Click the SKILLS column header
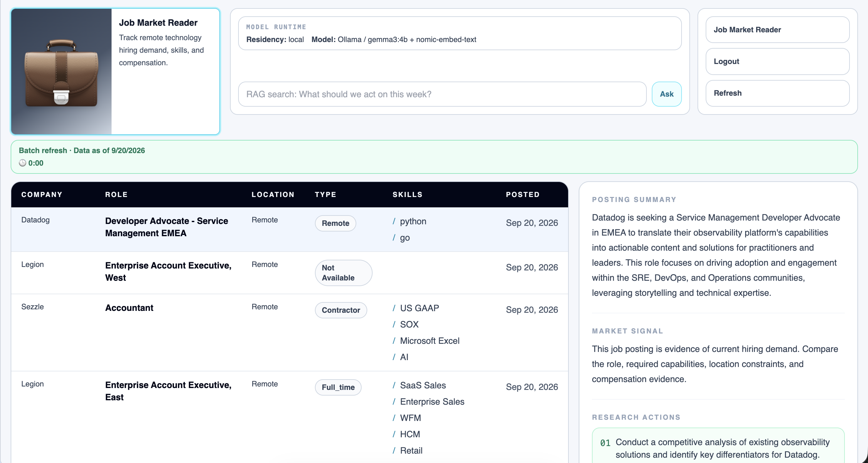This screenshot has width=868, height=463. [407, 194]
